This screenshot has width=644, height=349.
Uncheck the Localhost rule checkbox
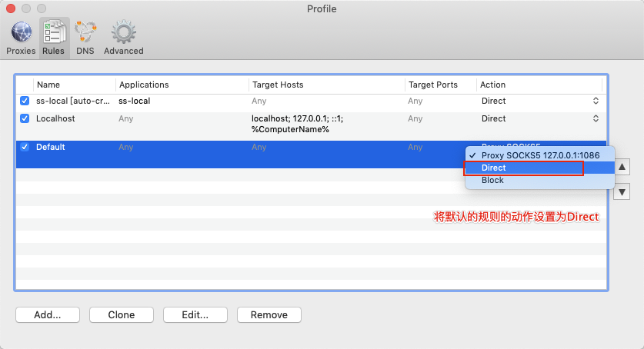25,118
